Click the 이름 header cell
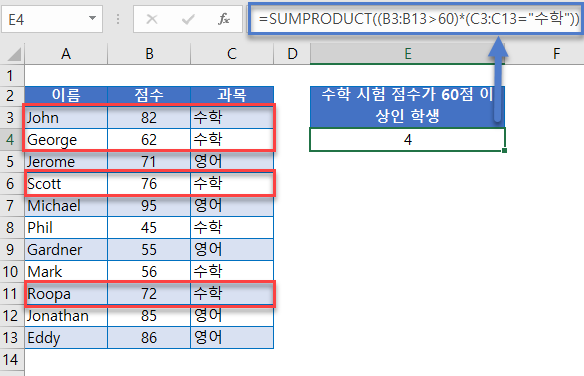This screenshot has width=584, height=376. (x=66, y=95)
